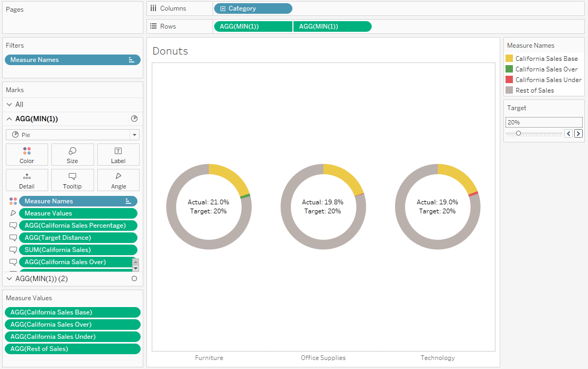This screenshot has width=588, height=369.
Task: Open the Tooltip marks card
Action: click(x=72, y=180)
